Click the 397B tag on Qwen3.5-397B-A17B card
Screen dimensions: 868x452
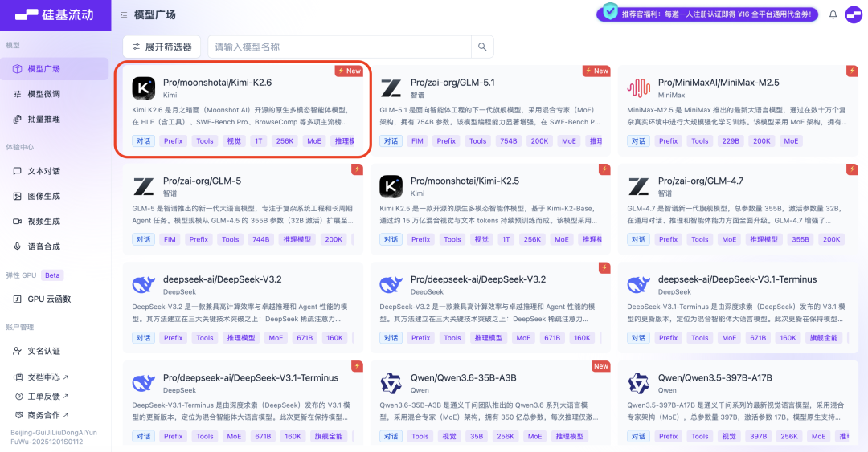point(759,437)
